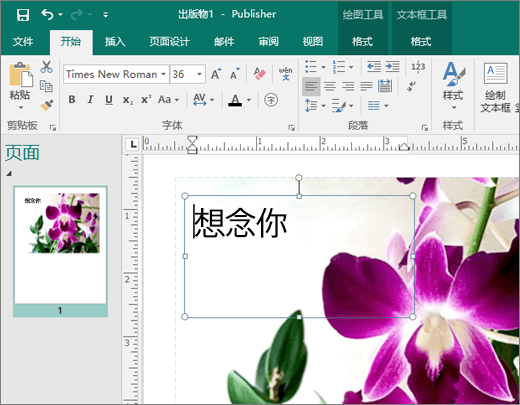Viewport: 520px width, 405px height.
Task: Switch to the 插入 ribbon tab
Action: pyautogui.click(x=115, y=42)
